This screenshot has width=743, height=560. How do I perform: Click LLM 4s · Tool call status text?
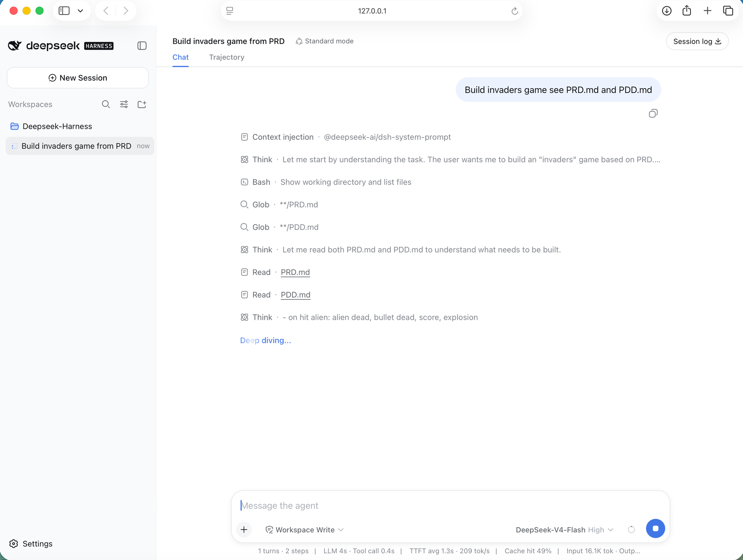(359, 551)
